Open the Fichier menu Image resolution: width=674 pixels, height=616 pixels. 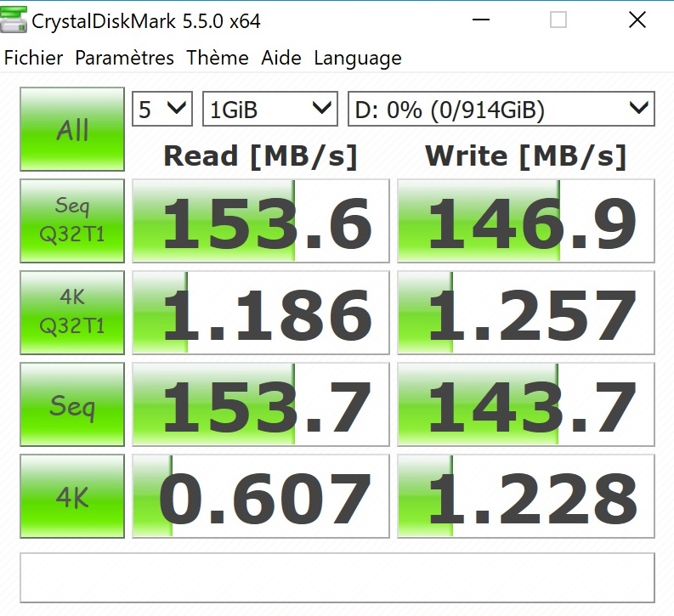click(34, 58)
